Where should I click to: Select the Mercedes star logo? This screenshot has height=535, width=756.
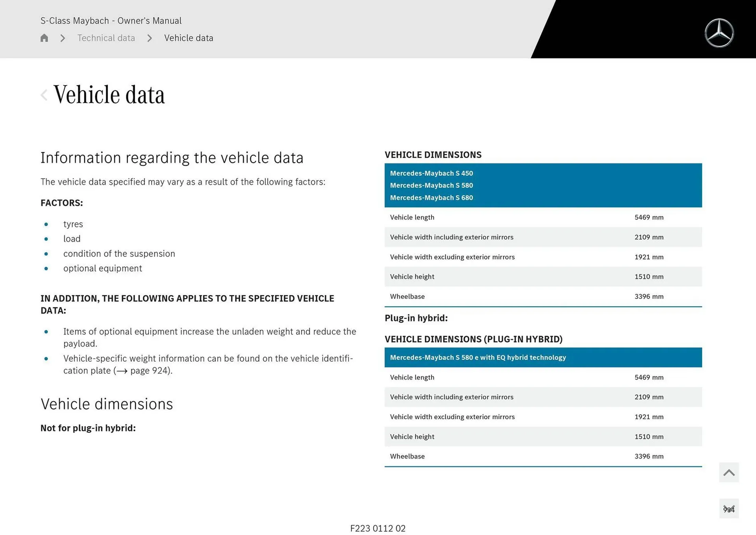point(719,32)
